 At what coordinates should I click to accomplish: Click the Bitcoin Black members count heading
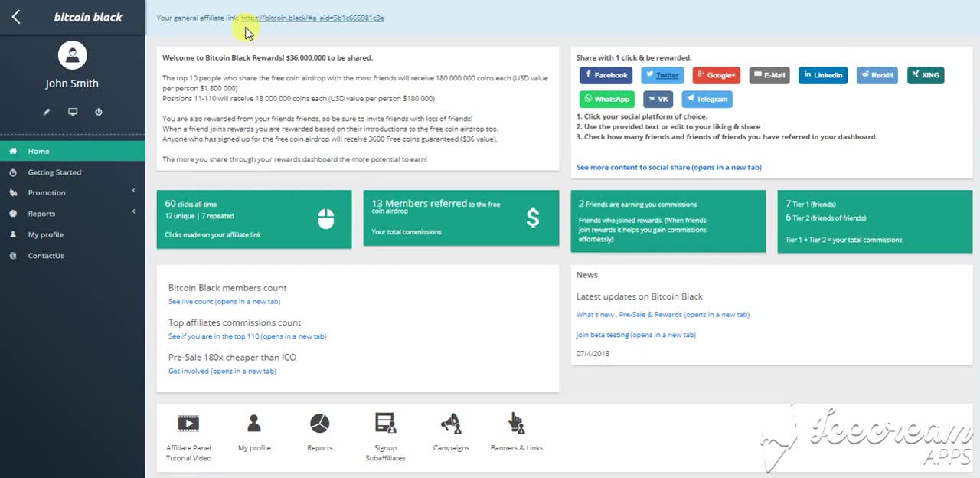click(227, 288)
